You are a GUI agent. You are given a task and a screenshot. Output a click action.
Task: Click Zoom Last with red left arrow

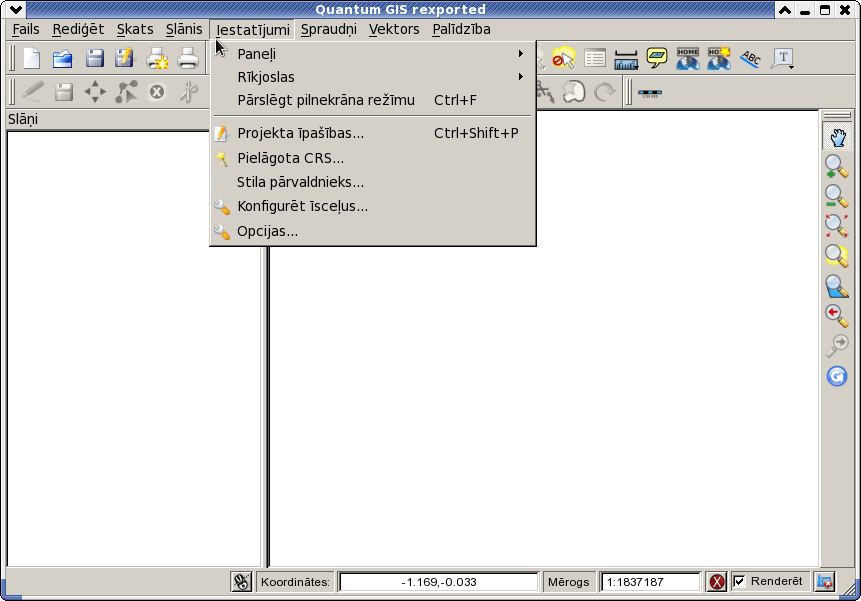(x=836, y=316)
